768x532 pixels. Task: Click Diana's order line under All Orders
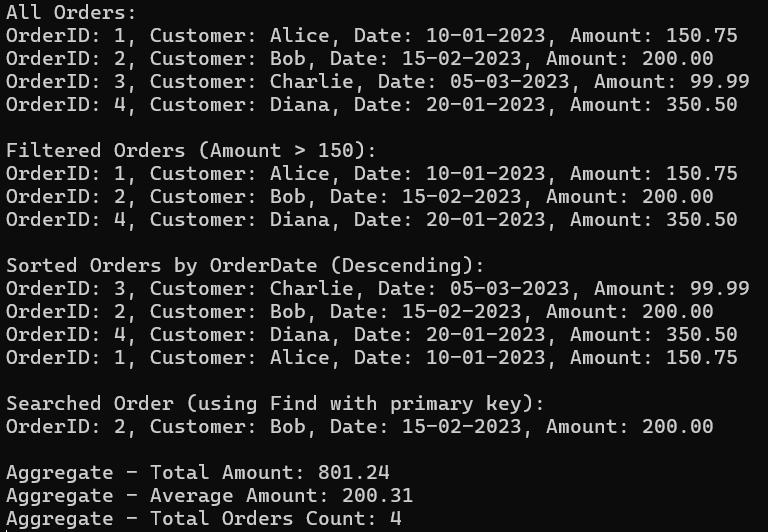[x=372, y=105]
